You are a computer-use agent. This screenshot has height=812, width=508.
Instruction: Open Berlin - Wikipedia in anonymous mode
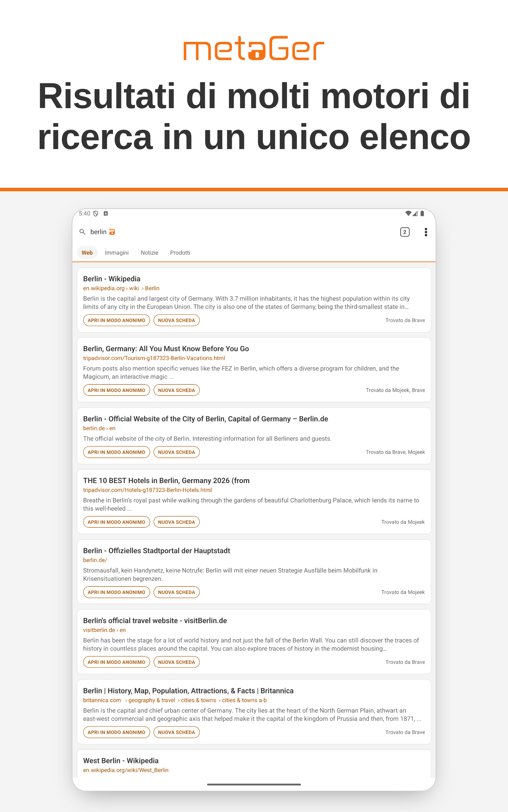coord(117,320)
